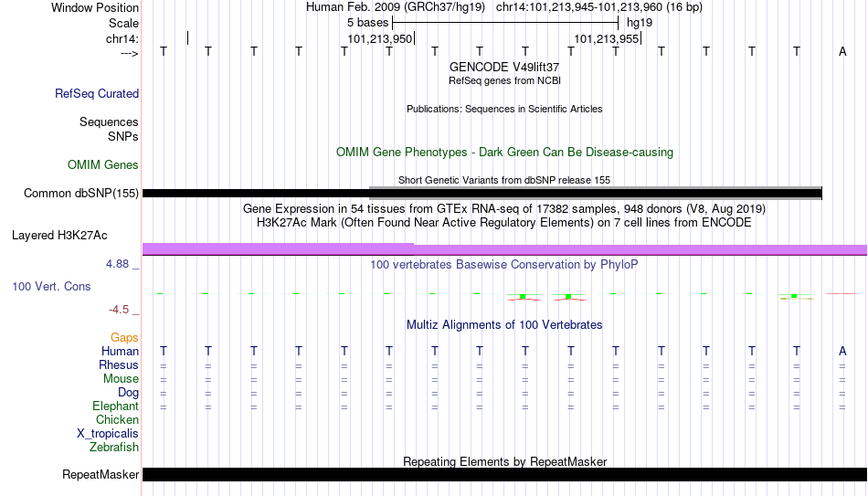
Task: Click '100 vertebrates Basewise Conservation by PhyloP' title
Action: 504,265
